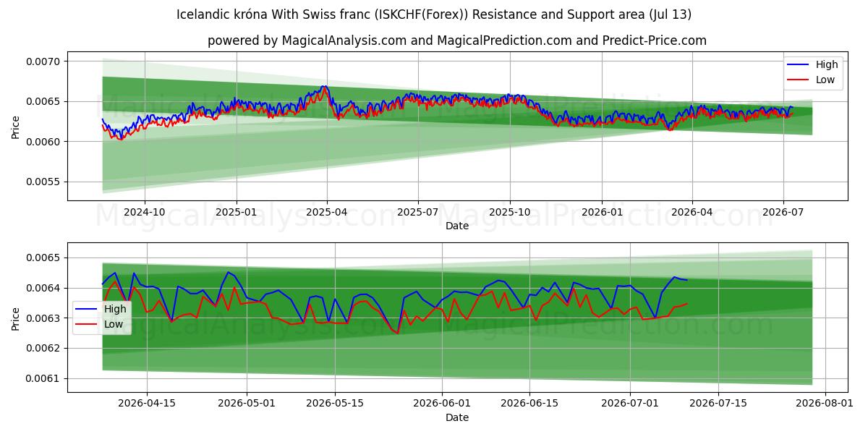This screenshot has width=868, height=434.
Task: Click the 2025-07 x-axis tick label
Action: pyautogui.click(x=418, y=212)
